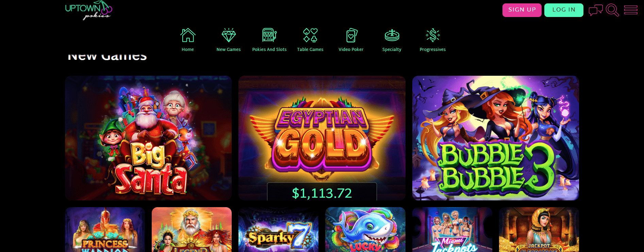Open the Miami Jackpots game tile
The height and width of the screenshot is (252, 644).
coord(452,230)
